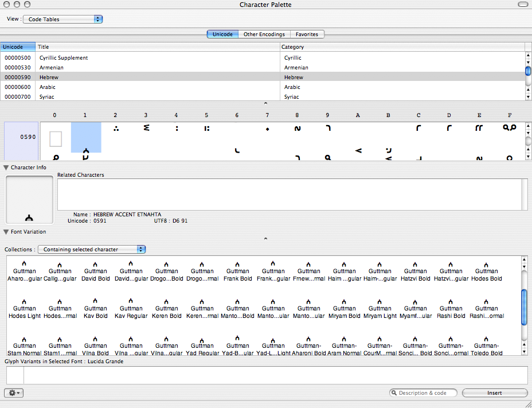Screen dimensions: 532x408
Task: Collapse the Character Info section
Action: click(6, 168)
